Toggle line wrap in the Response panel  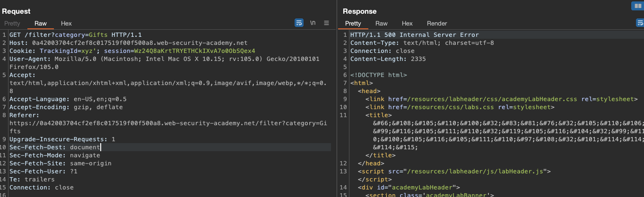[x=640, y=23]
